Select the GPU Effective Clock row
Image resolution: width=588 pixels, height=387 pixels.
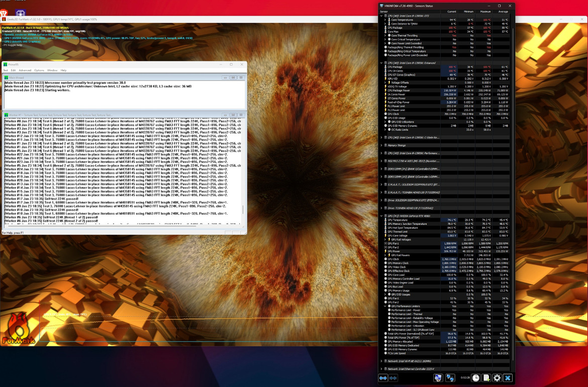[x=446, y=271]
